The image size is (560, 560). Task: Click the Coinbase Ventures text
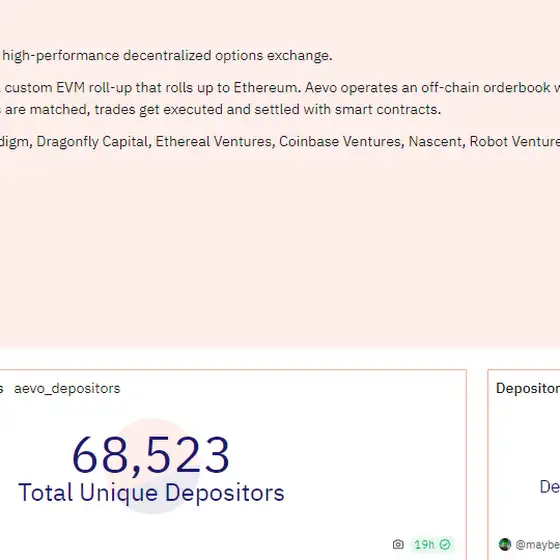pos(341,141)
